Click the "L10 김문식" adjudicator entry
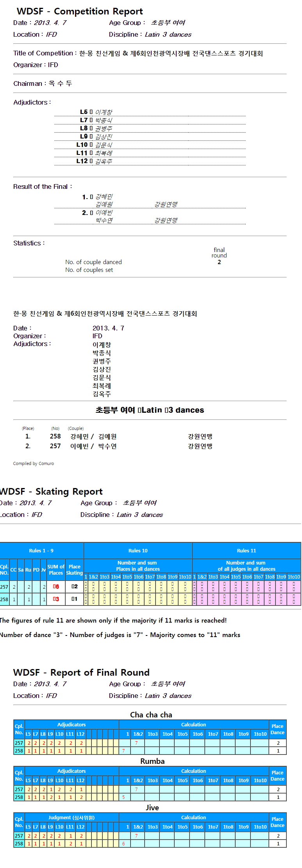The width and height of the screenshot is (302, 868). (94, 145)
